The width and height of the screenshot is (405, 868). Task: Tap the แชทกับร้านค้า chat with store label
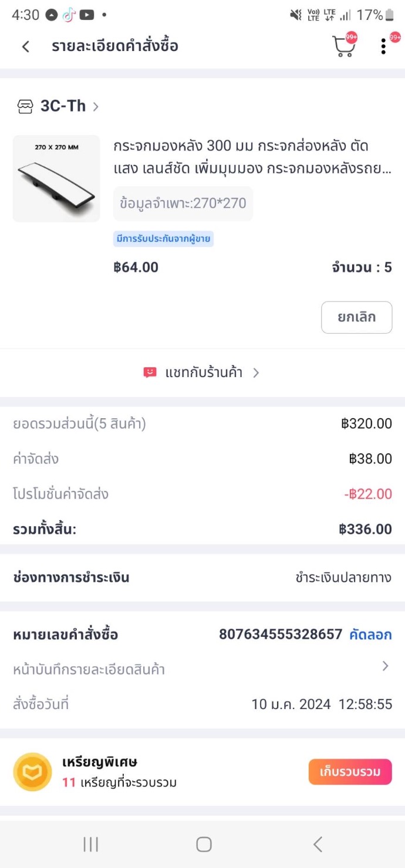coord(204,372)
